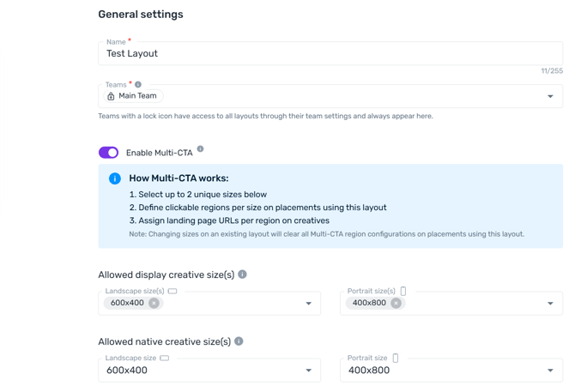Click the 600x400 chip in display landscape sizes
575x392 pixels.
[x=127, y=303]
